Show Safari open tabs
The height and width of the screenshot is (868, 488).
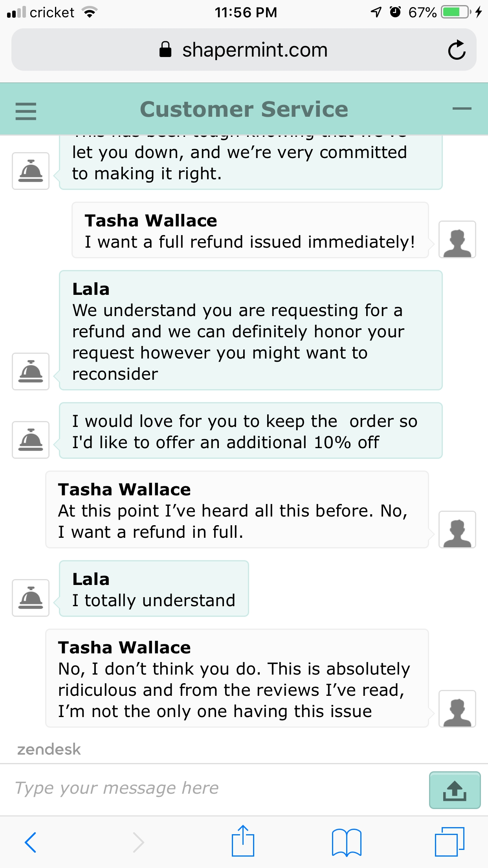tap(449, 842)
